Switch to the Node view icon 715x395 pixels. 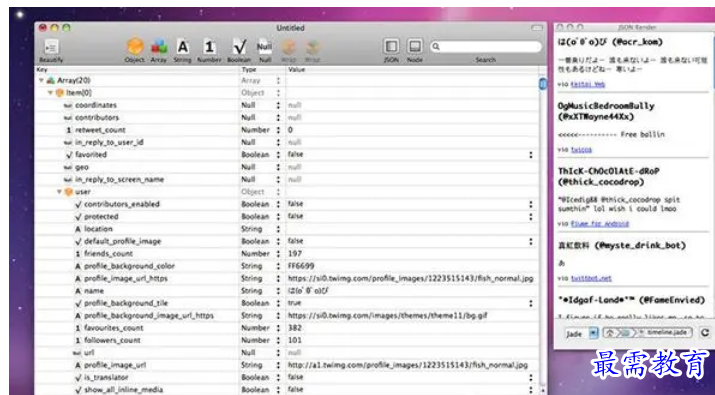click(414, 47)
